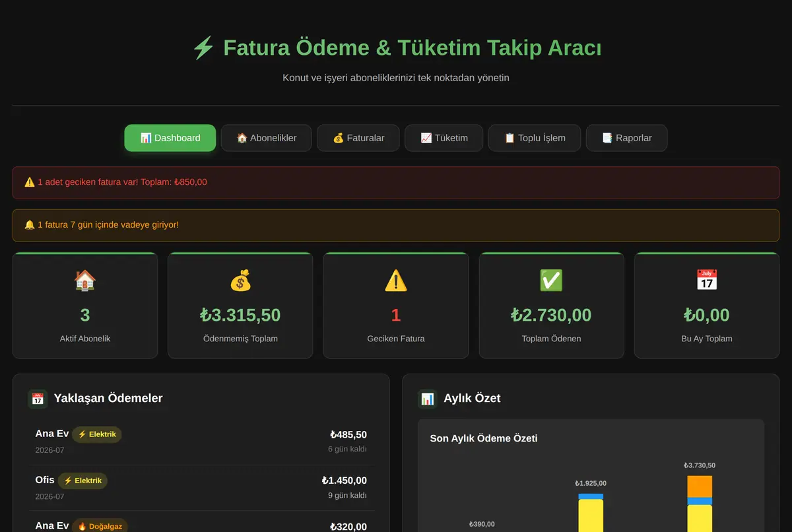This screenshot has width=792, height=532.
Task: Click the overdue invoice red alert banner
Action: pyautogui.click(x=396, y=183)
